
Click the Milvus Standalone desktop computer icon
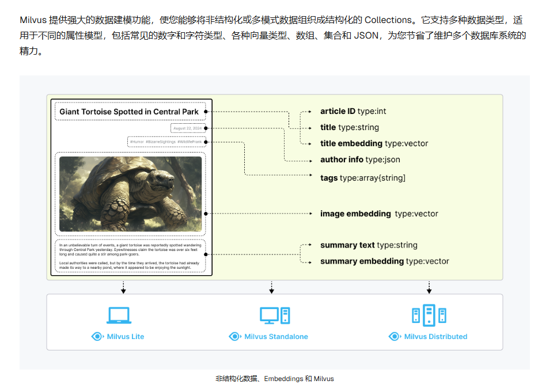(x=275, y=315)
